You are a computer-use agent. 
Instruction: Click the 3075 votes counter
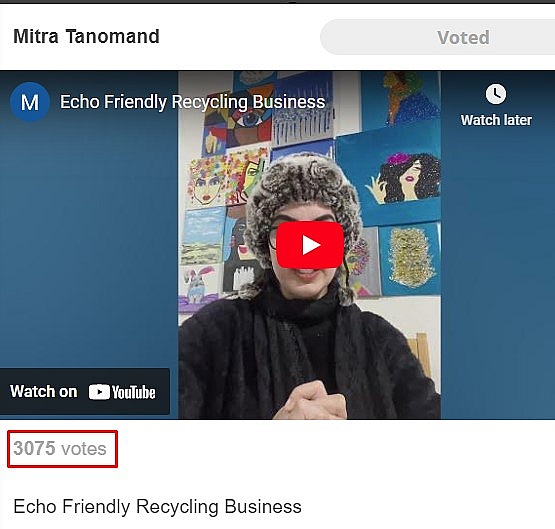(x=60, y=448)
